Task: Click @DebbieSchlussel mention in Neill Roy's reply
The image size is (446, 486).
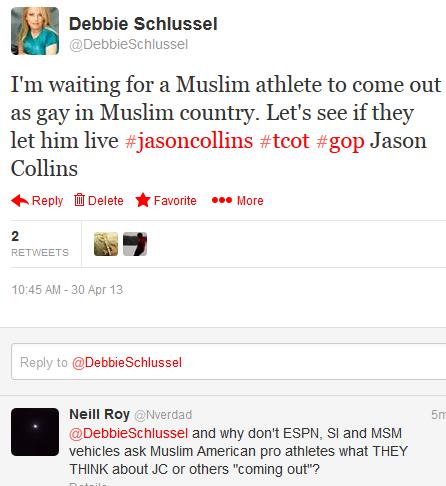Action: pos(129,433)
